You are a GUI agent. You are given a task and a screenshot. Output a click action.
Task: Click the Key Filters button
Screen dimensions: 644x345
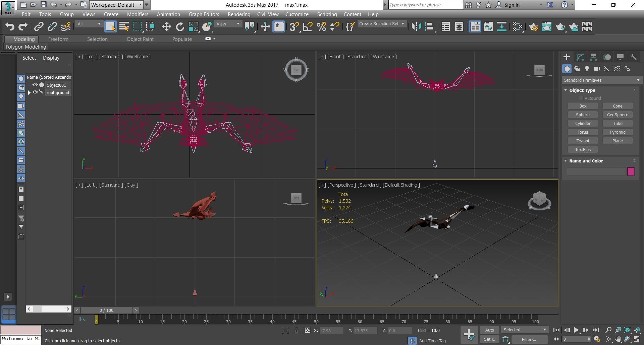pos(529,340)
